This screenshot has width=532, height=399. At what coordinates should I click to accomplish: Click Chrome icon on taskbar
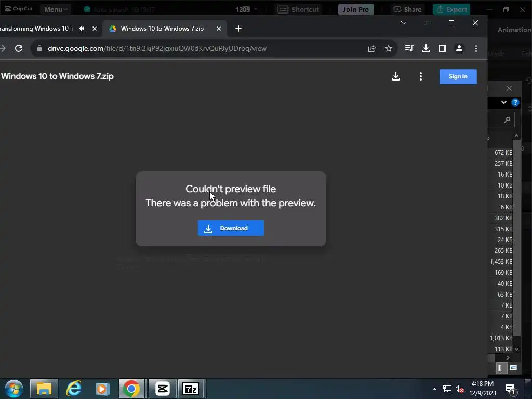click(131, 389)
